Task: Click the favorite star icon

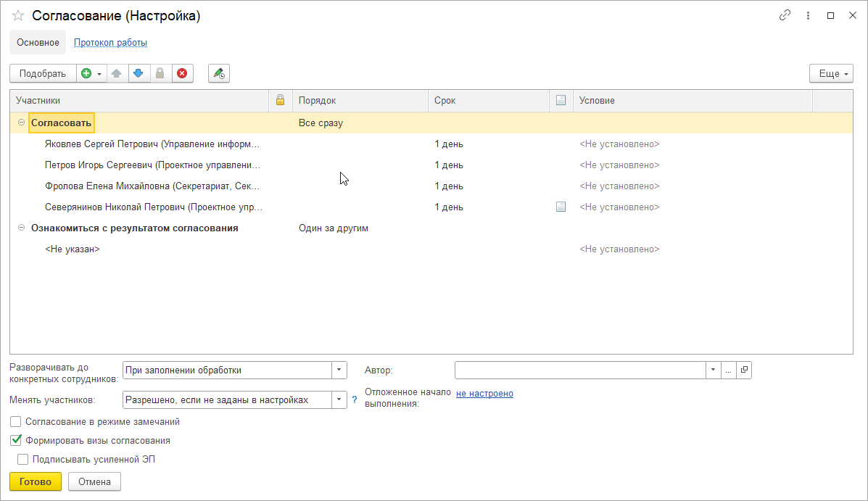Action: click(x=18, y=16)
